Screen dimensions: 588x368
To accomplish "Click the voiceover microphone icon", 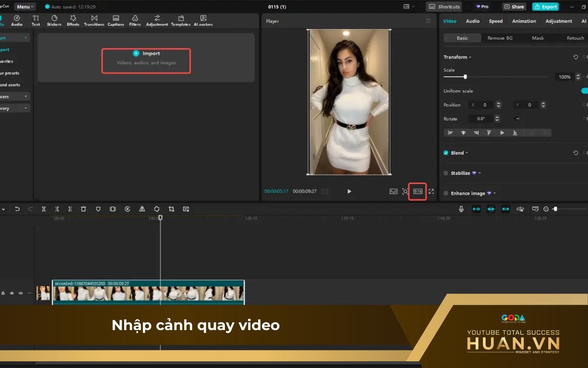I will (x=460, y=209).
